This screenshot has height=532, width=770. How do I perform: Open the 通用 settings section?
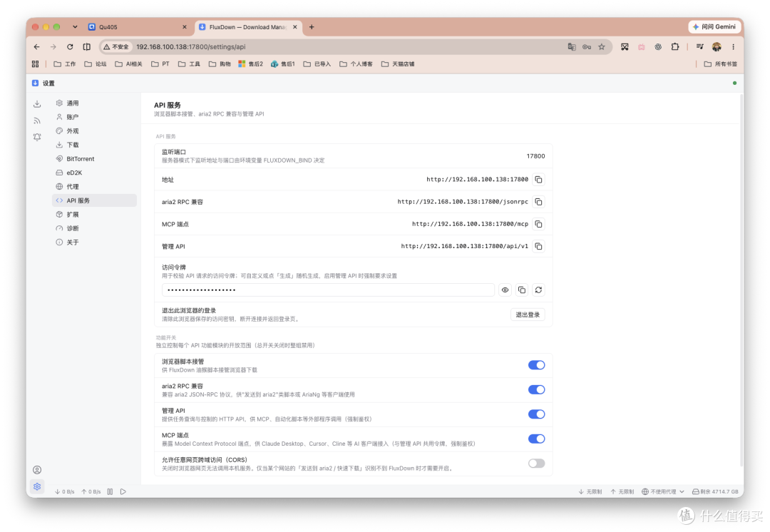click(x=94, y=103)
